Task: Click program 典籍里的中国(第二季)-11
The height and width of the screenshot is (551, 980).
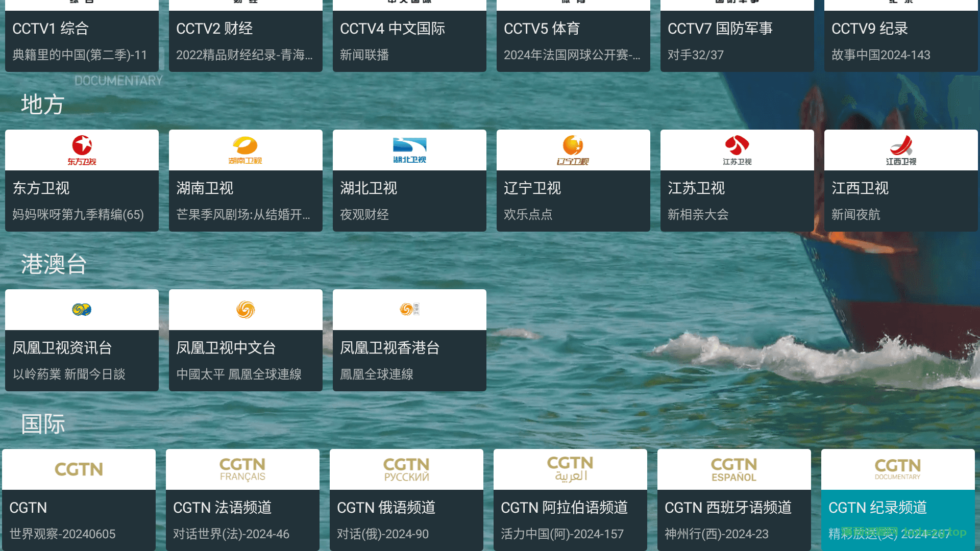Action: [80, 55]
